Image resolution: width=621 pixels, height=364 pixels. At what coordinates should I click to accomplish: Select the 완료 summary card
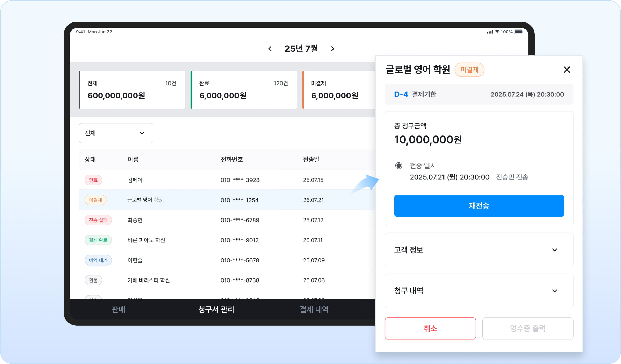coord(244,89)
